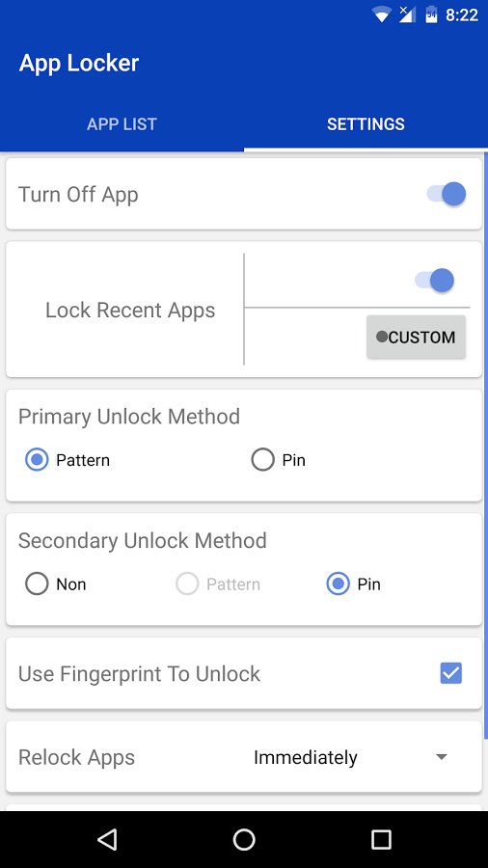Screen dimensions: 488x868
Task: Uncheck Use Fingerprint To Unlock checkbox
Action: coord(451,673)
